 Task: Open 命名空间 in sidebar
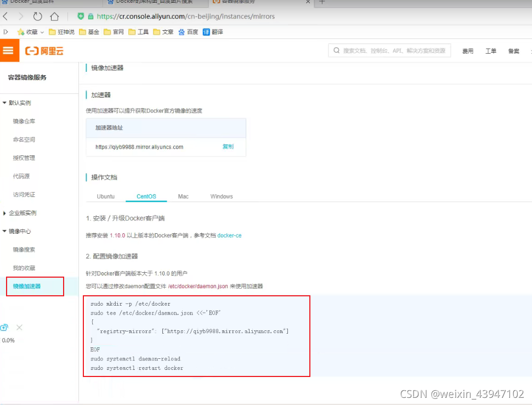24,139
